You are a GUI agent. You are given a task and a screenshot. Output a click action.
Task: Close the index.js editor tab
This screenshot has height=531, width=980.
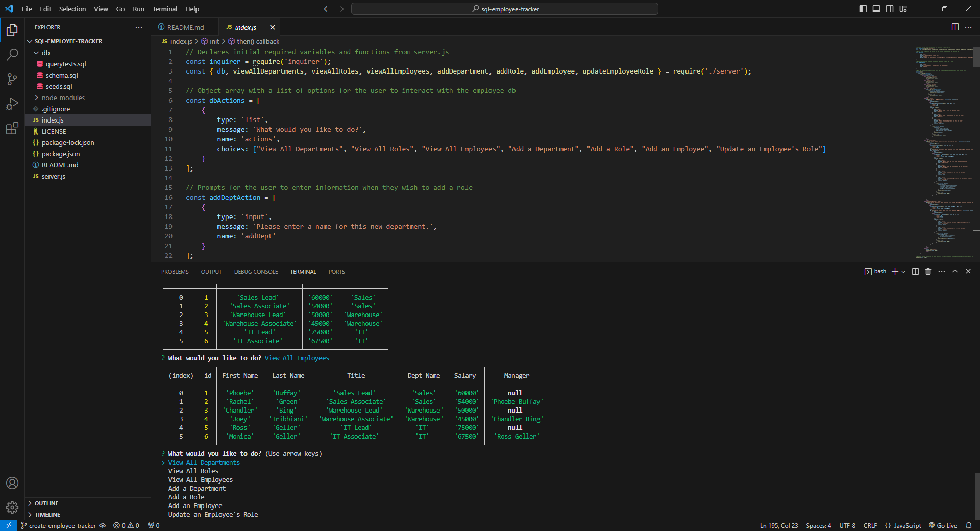click(273, 27)
